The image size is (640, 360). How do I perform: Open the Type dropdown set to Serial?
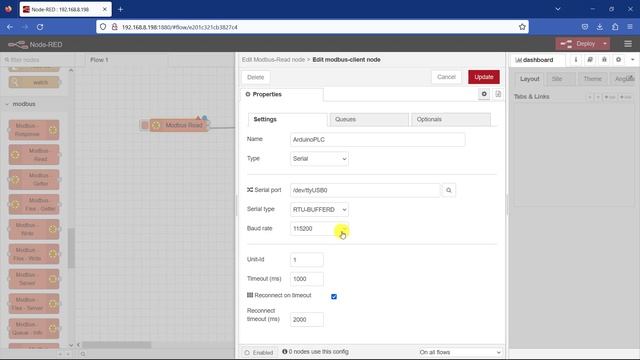319,159
